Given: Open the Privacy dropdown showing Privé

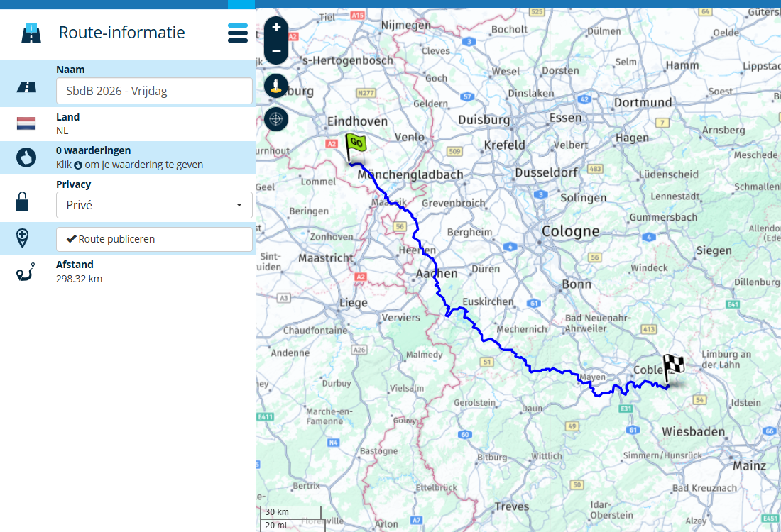Looking at the screenshot, I should [x=154, y=205].
